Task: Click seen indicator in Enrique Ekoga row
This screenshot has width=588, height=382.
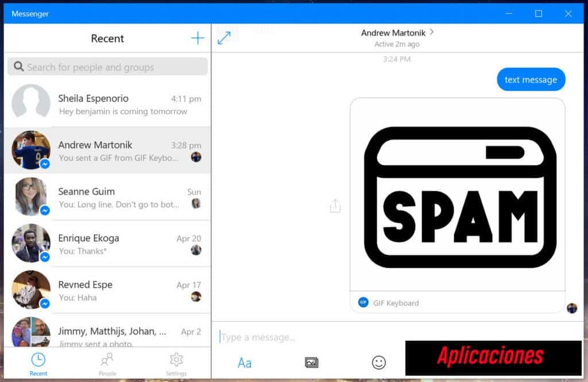Action: point(196,250)
